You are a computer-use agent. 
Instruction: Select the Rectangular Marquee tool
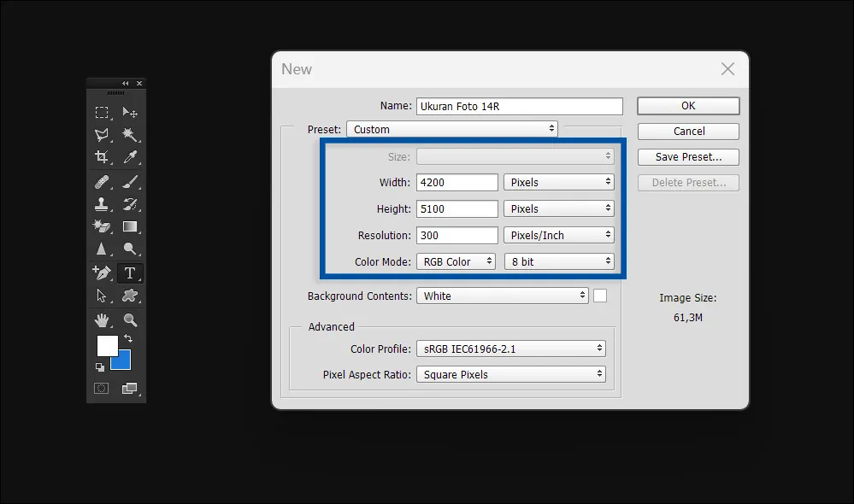[x=102, y=112]
